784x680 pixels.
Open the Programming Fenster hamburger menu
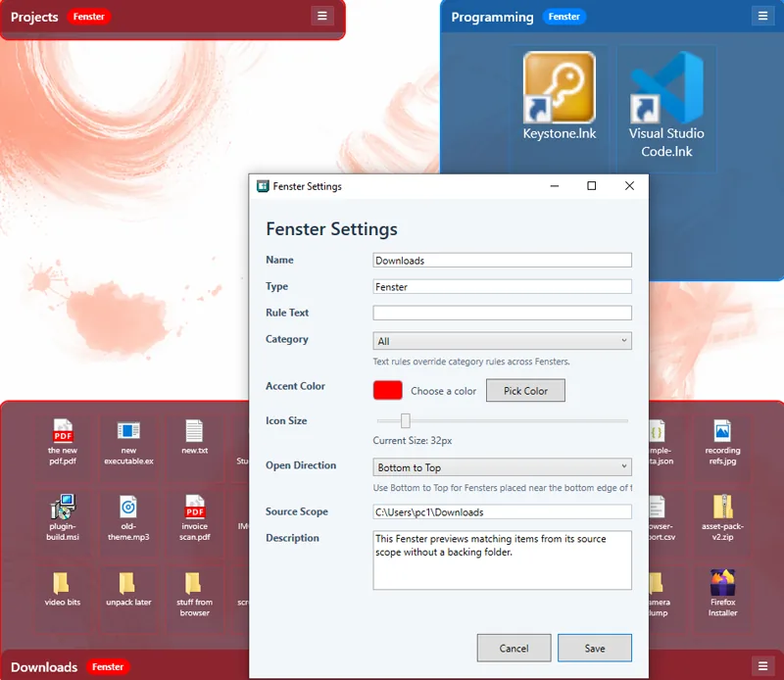pyautogui.click(x=762, y=16)
